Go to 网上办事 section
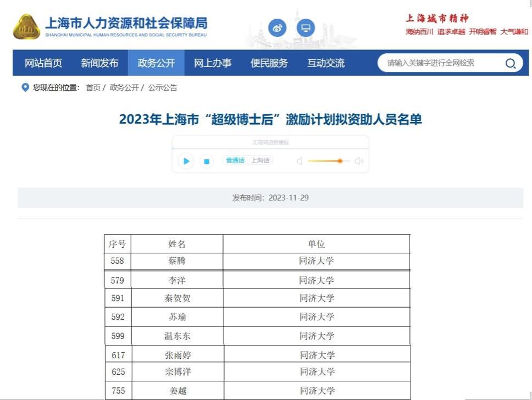This screenshot has width=532, height=400. click(213, 63)
